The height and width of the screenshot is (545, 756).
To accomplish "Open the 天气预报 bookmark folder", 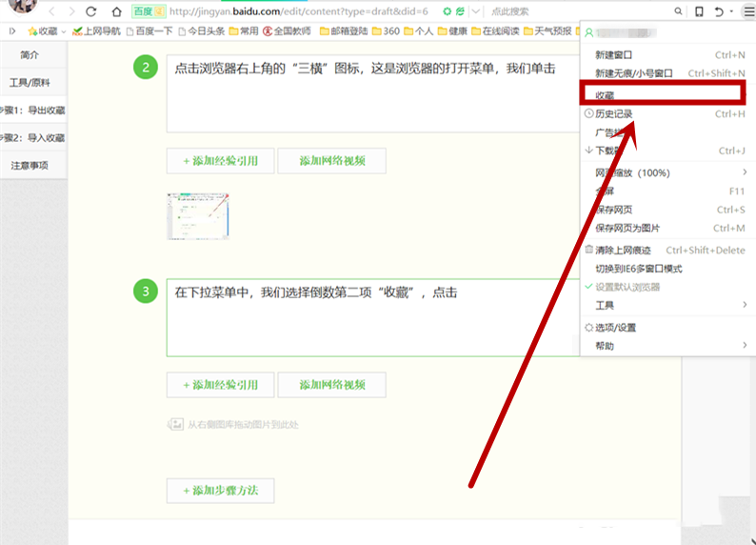I will [x=547, y=31].
